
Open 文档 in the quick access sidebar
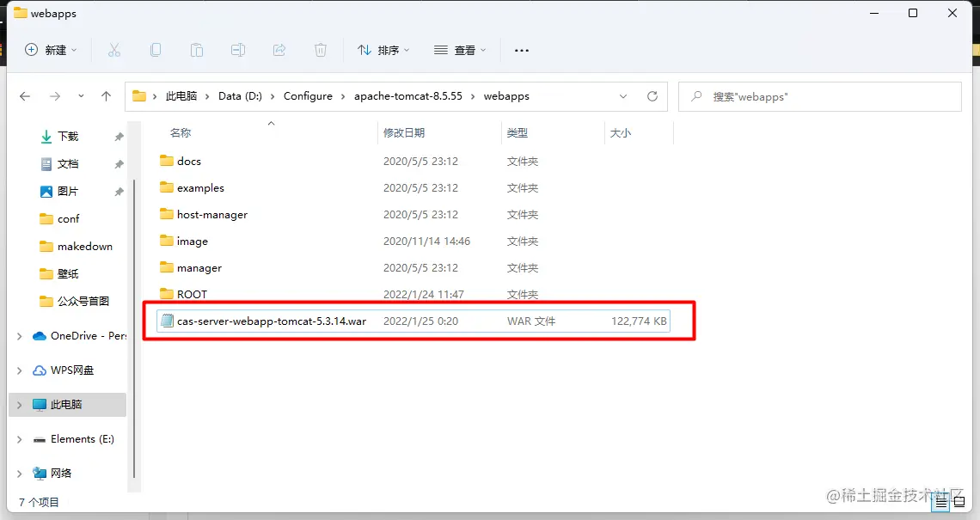coord(68,164)
